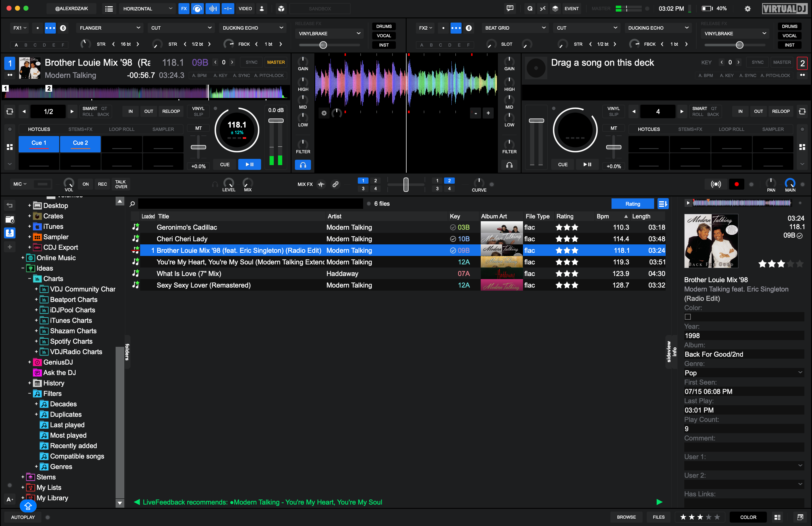
Task: Open the chat message icon in top bar
Action: pos(510,8)
